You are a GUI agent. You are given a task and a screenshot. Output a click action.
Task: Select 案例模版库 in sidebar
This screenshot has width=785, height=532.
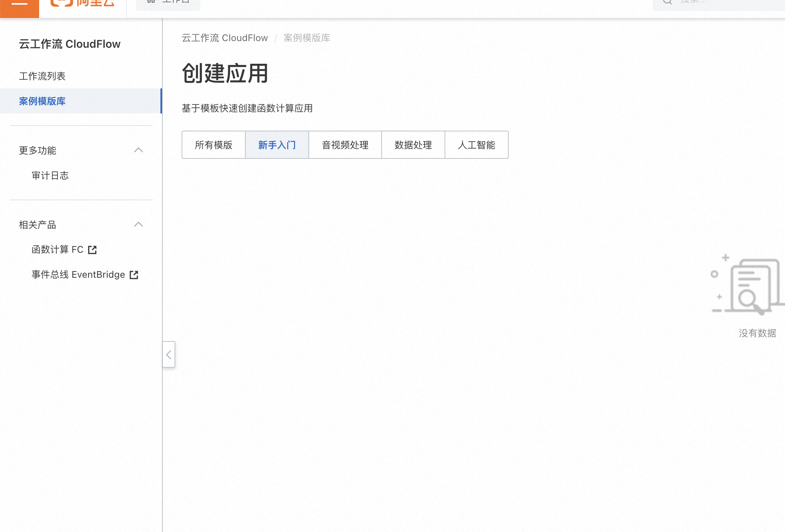coord(81,101)
